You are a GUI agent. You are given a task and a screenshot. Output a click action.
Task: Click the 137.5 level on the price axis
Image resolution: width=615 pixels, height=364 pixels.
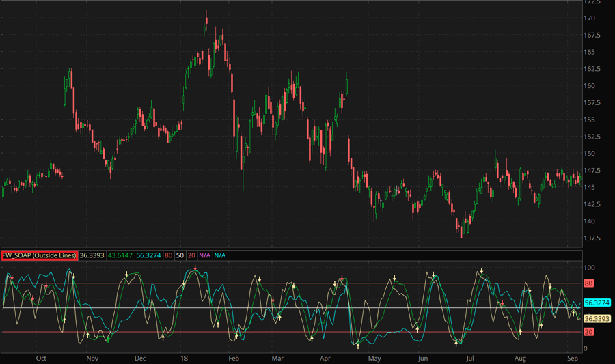tap(592, 238)
